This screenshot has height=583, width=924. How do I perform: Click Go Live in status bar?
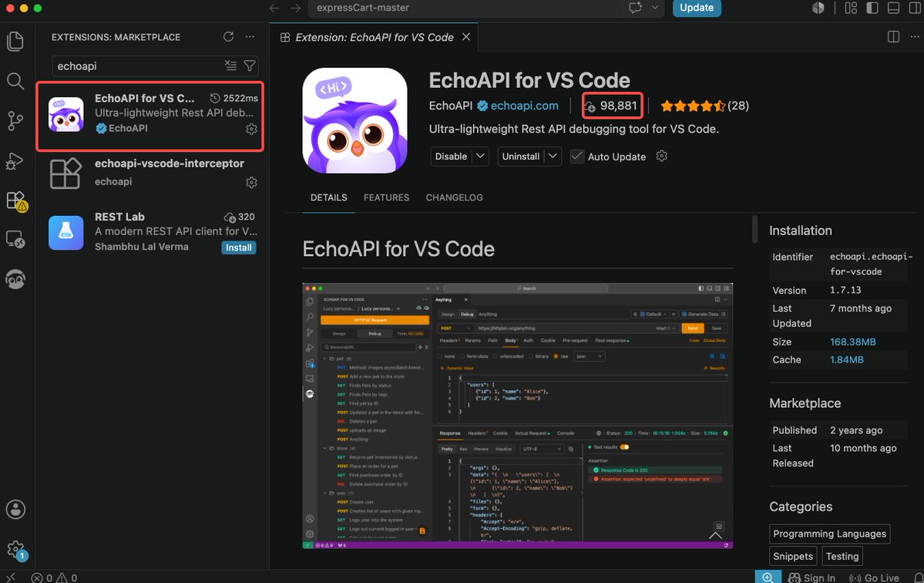(874, 578)
